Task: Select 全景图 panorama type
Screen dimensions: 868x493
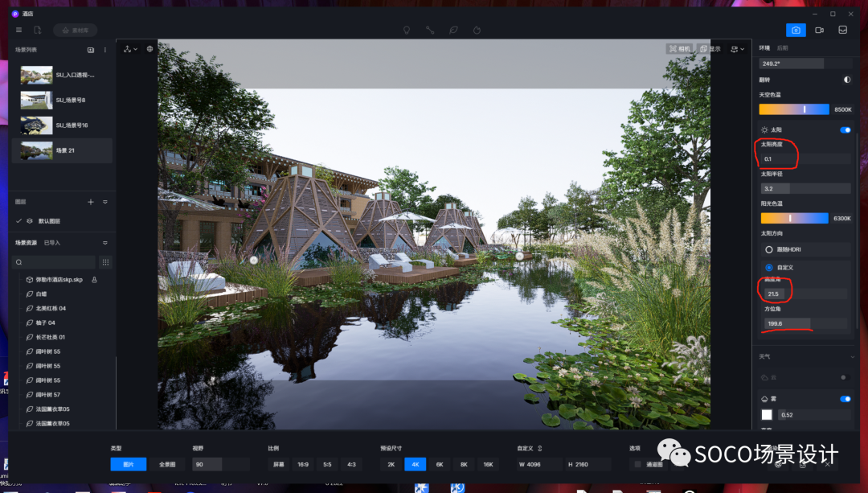Action: 167,464
